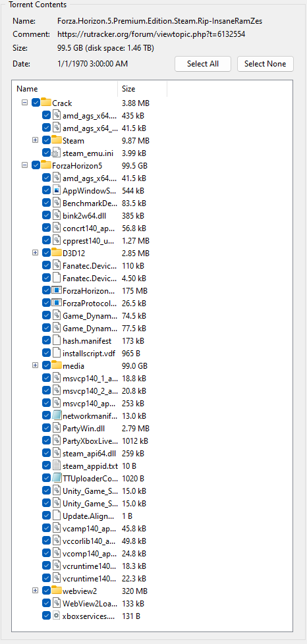
Task: Click the Crack folder icon
Action: click(x=46, y=102)
